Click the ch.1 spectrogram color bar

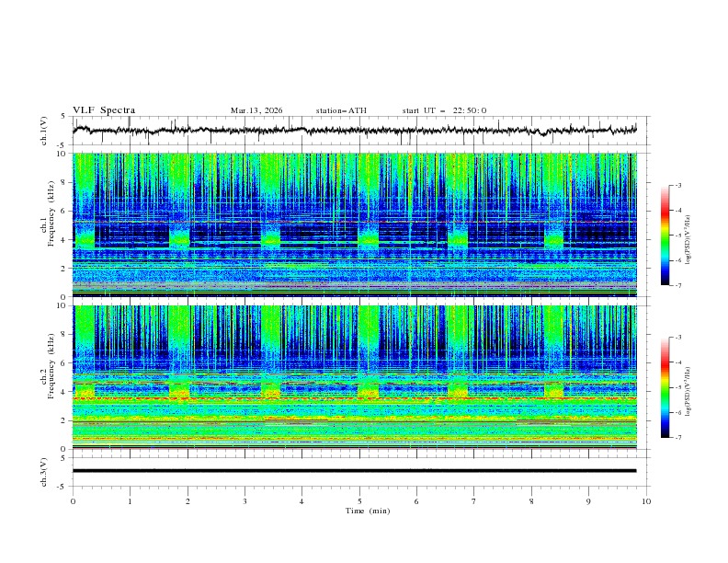[x=665, y=236]
